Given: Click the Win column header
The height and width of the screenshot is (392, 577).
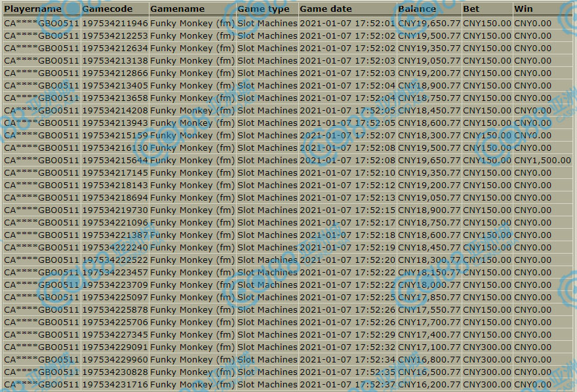Looking at the screenshot, I should click(523, 9).
